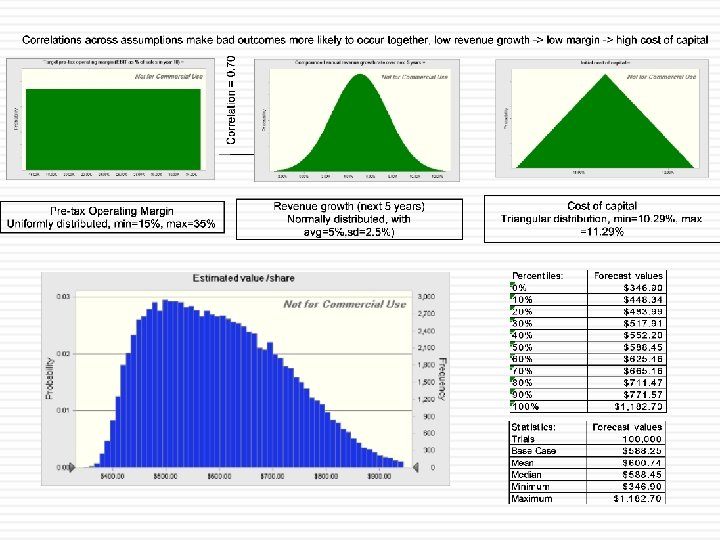Click the 100,000 trials value
The height and width of the screenshot is (540, 720).
(x=641, y=439)
